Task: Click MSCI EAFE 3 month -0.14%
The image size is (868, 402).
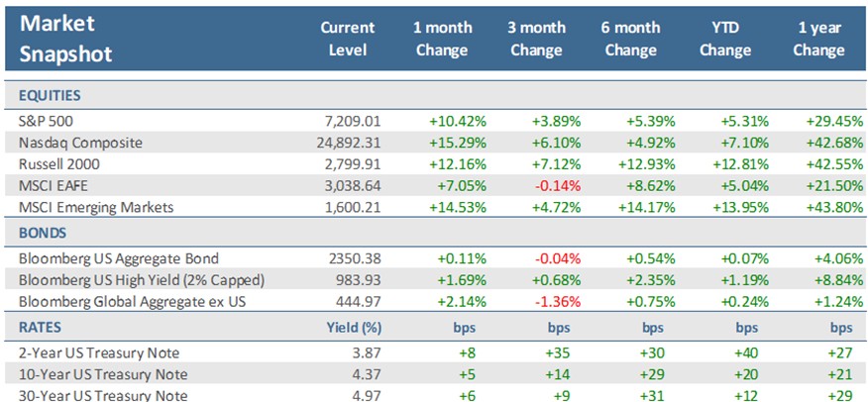Action: [556, 186]
